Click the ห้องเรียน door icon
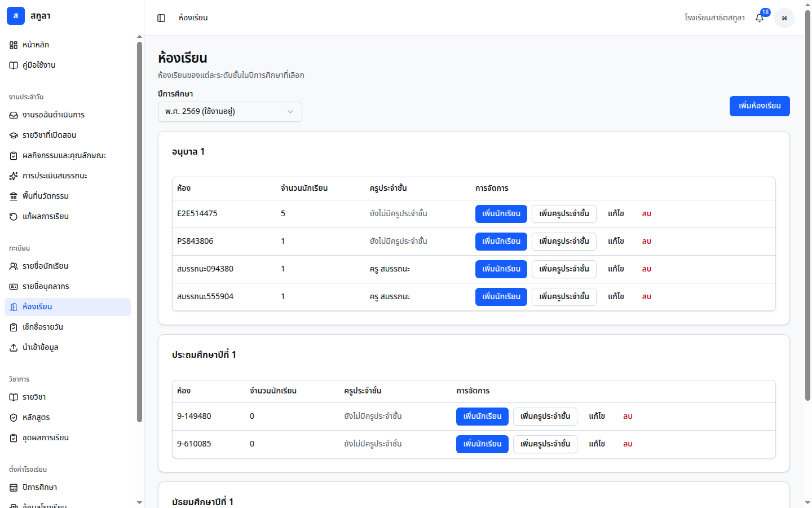The height and width of the screenshot is (508, 812). pyautogui.click(x=14, y=307)
